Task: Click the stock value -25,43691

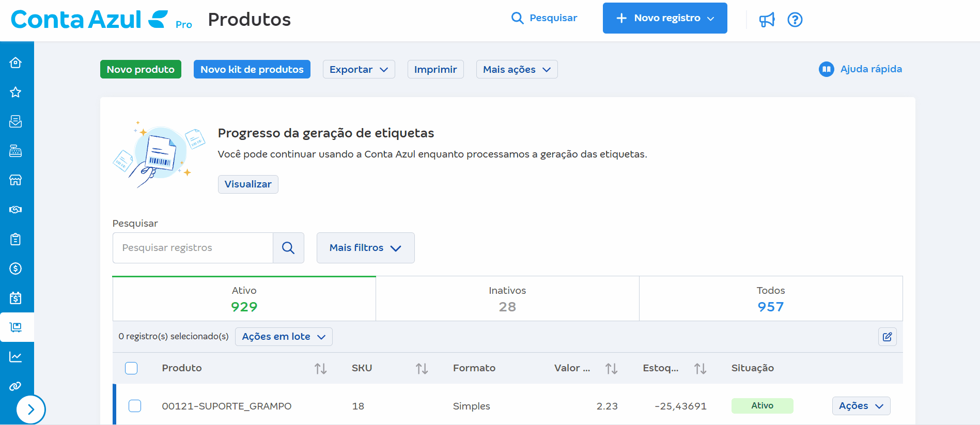Action: [680, 406]
